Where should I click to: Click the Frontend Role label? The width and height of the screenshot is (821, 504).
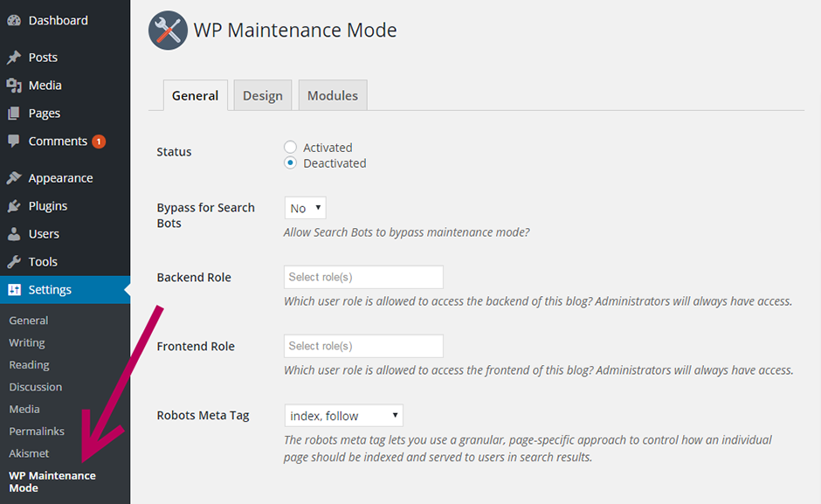196,346
